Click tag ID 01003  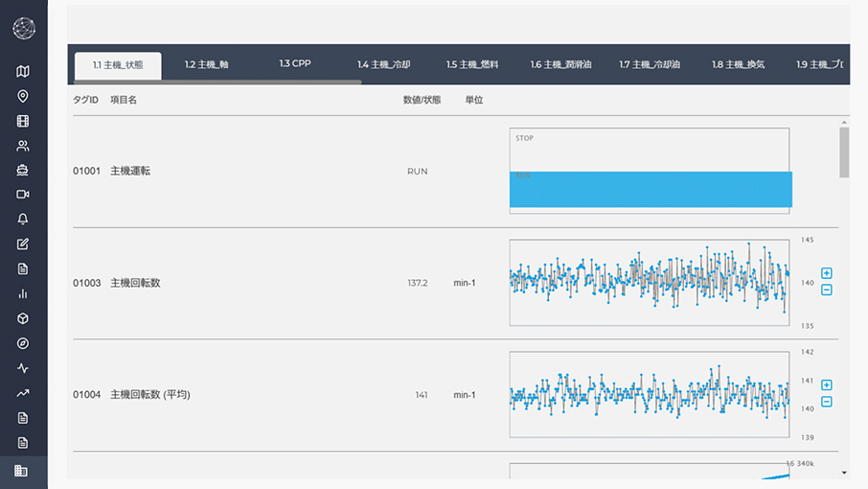click(x=87, y=283)
